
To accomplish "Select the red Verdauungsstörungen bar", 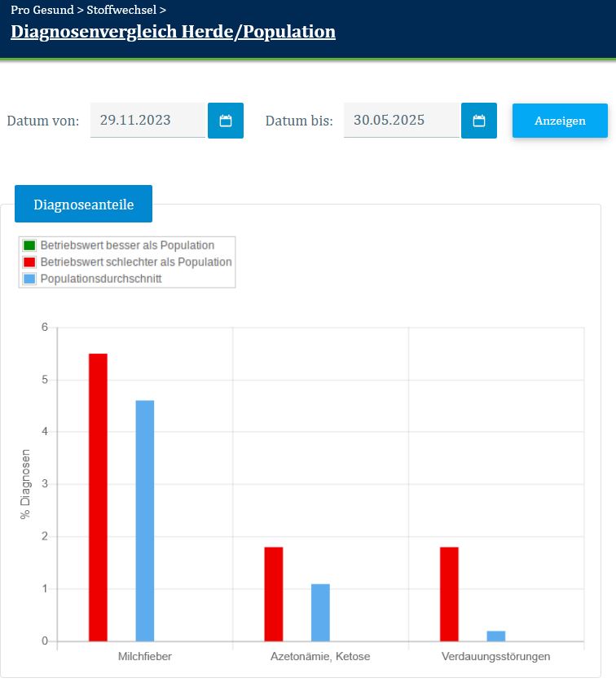I will (x=449, y=594).
